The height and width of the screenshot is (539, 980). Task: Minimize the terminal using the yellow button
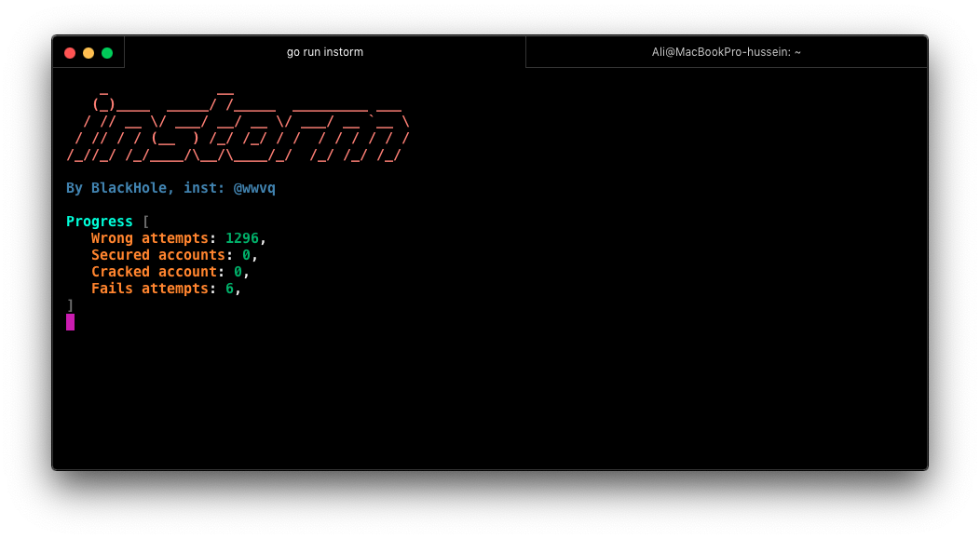88,53
